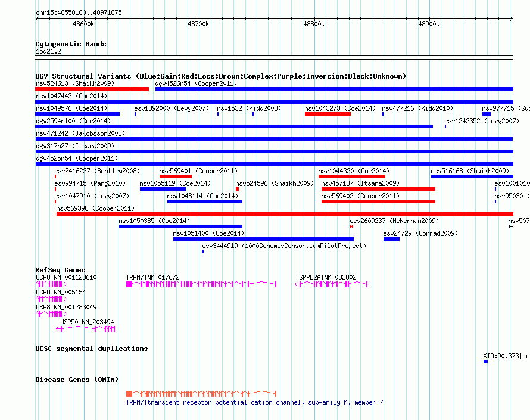Image resolution: width=530 pixels, height=420 pixels.
Task: Select the long red nsv569398 (Cooper2011) bar
Action: pos(285,214)
